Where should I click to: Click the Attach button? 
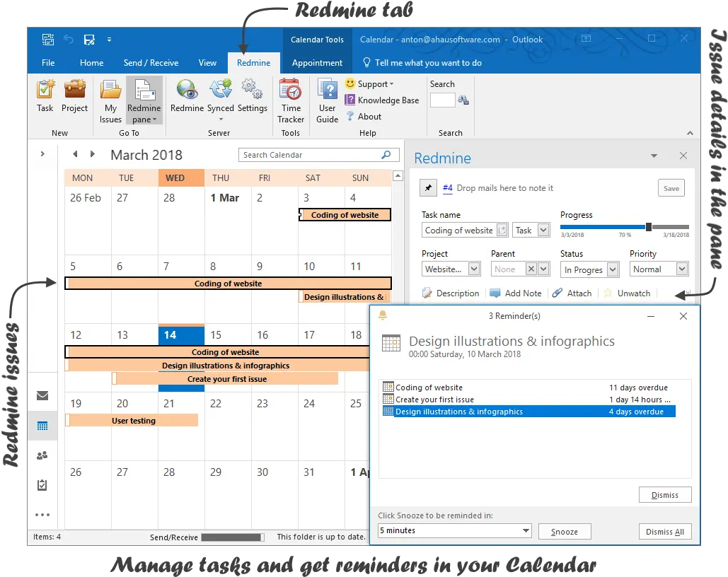(x=572, y=293)
